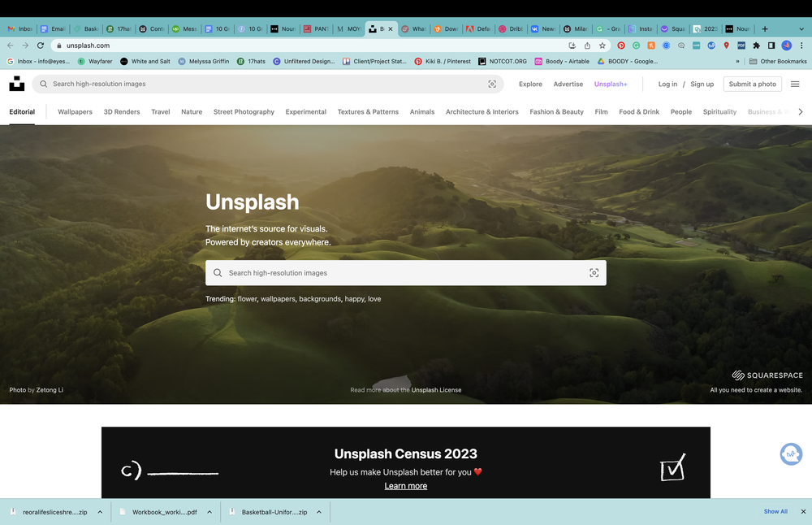Click the PDF extension icon
The height and width of the screenshot is (525, 812).
(741, 46)
